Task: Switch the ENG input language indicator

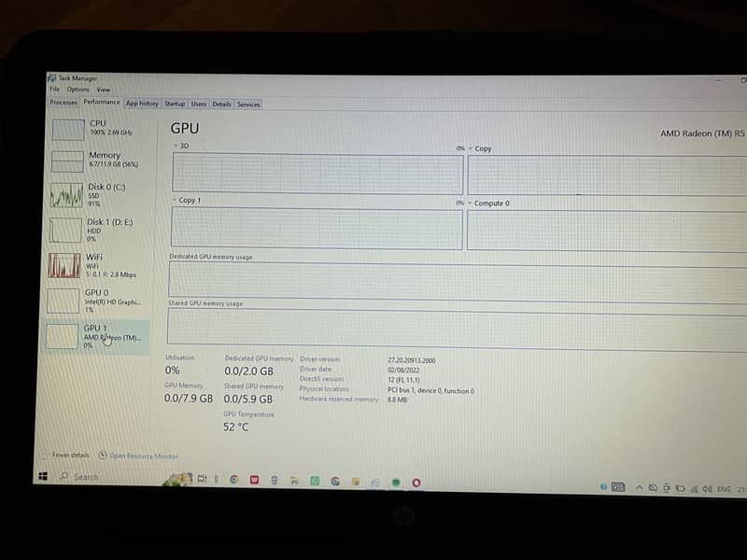Action: (723, 489)
